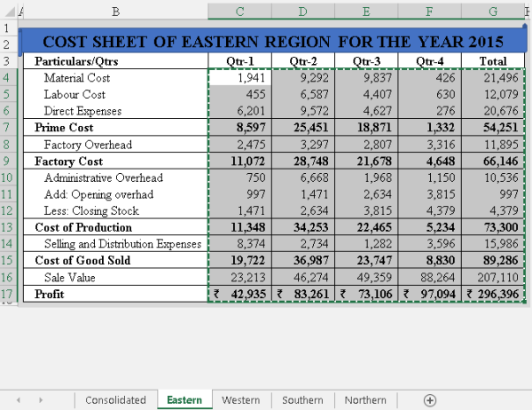Select row 17 header
The image size is (532, 410).
(9, 294)
